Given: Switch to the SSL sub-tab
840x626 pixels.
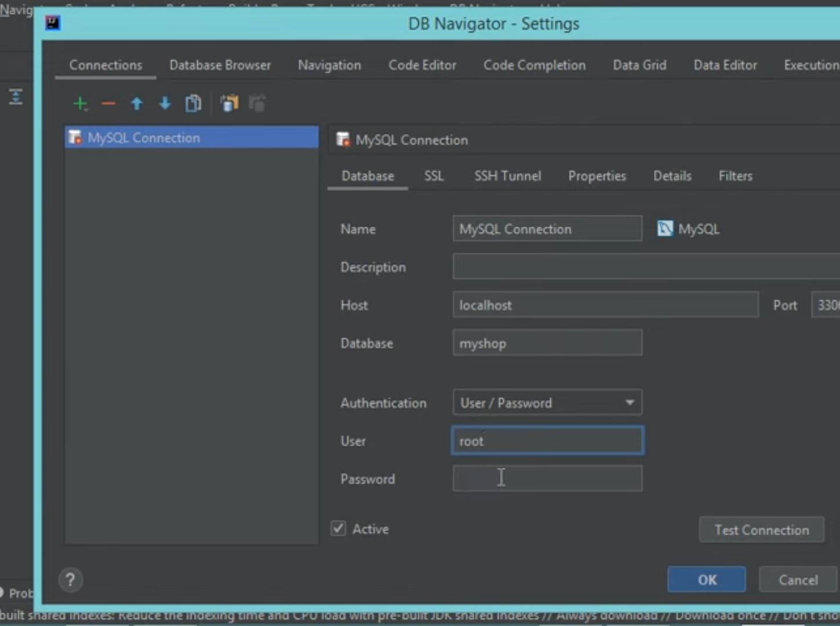Looking at the screenshot, I should 434,176.
